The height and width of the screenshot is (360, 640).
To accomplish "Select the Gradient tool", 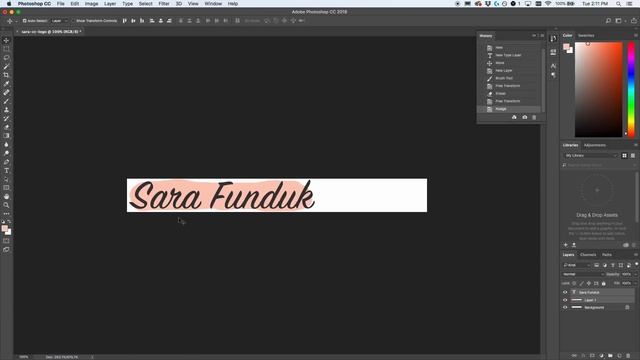I will coord(6,136).
